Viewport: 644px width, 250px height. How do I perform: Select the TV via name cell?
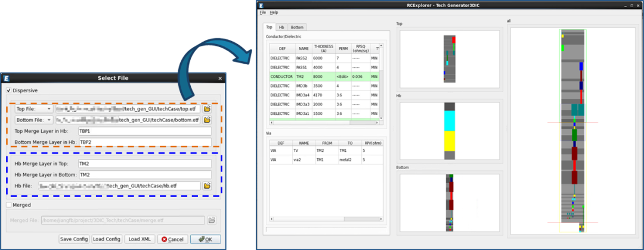304,151
